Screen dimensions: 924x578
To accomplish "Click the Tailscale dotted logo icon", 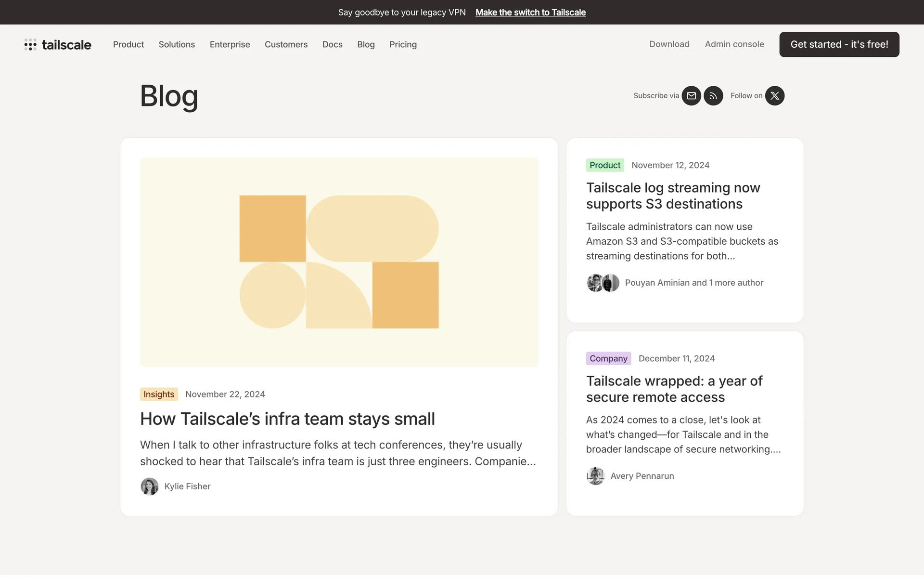I will [30, 45].
